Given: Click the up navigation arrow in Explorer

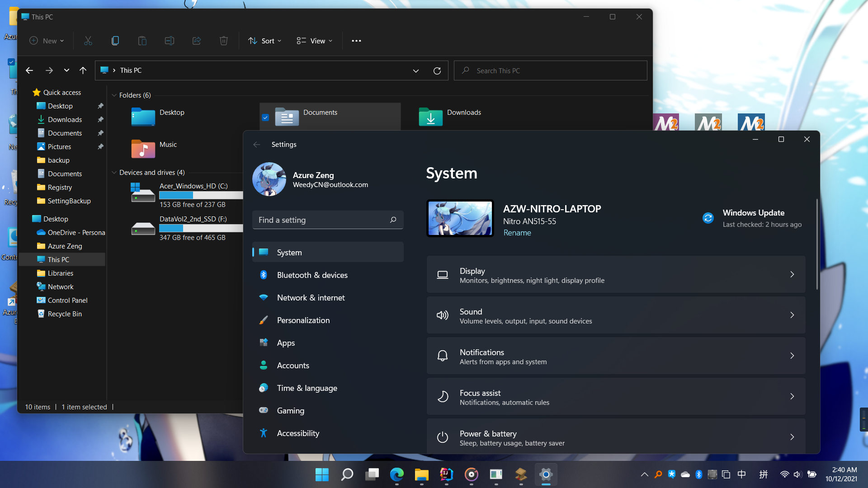Looking at the screenshot, I should (x=83, y=70).
